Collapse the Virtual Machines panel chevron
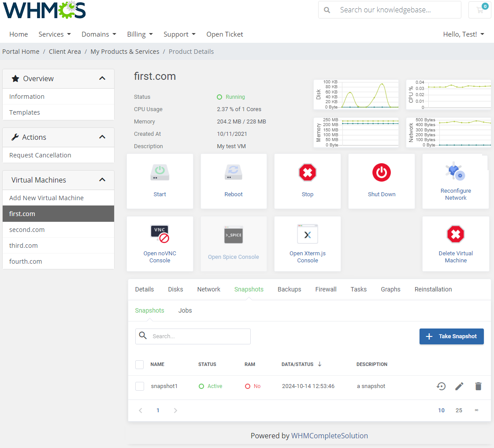 (102, 180)
